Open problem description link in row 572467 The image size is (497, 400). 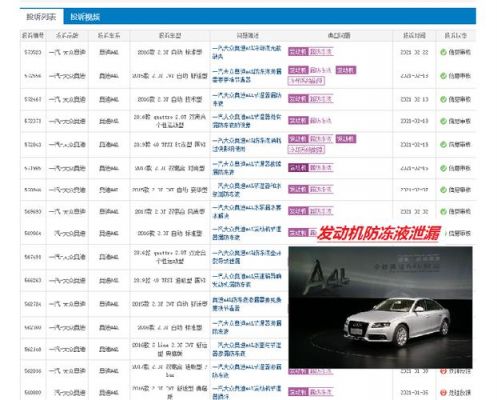tap(247, 99)
